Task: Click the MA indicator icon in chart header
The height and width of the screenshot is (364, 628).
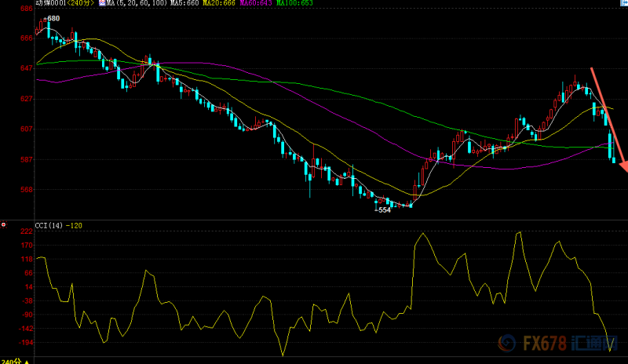Action: point(101,5)
